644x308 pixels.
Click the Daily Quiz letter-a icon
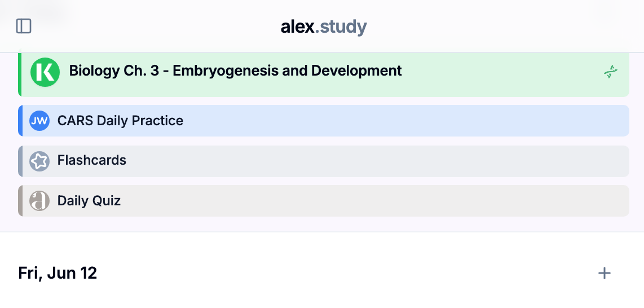coord(39,201)
